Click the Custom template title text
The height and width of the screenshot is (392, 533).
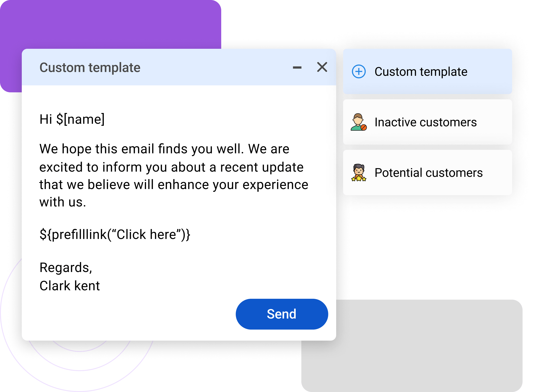[x=90, y=67]
